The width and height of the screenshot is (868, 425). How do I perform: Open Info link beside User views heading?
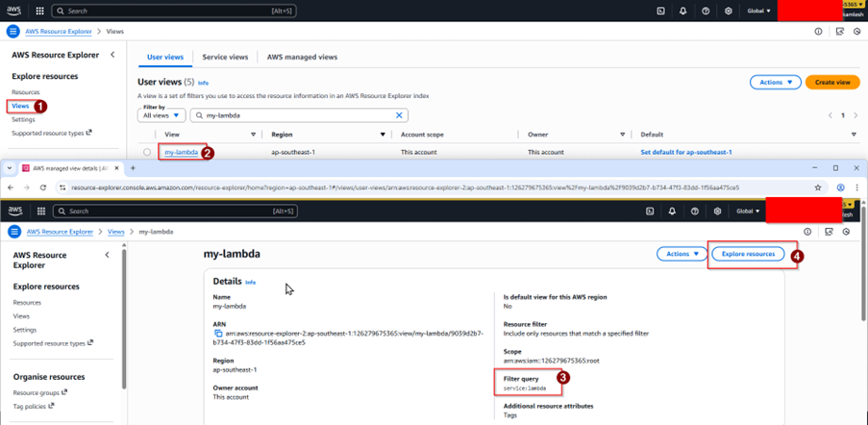click(203, 83)
